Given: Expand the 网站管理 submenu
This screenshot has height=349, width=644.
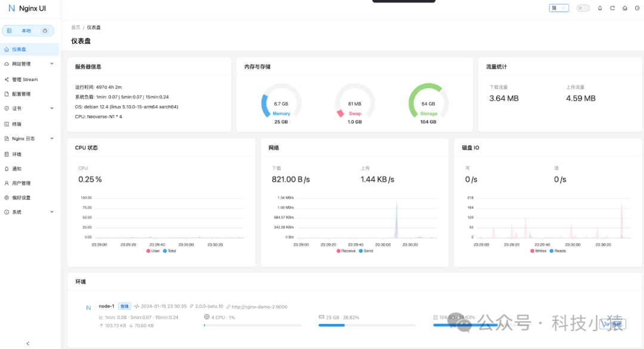Looking at the screenshot, I should pos(29,64).
